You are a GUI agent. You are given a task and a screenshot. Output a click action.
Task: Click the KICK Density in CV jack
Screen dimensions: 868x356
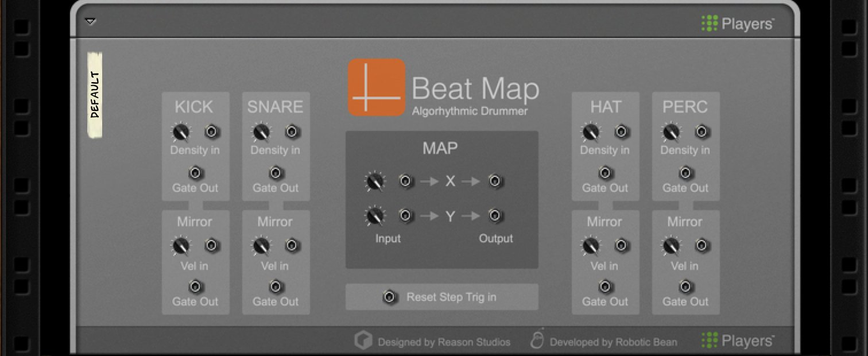tap(212, 132)
